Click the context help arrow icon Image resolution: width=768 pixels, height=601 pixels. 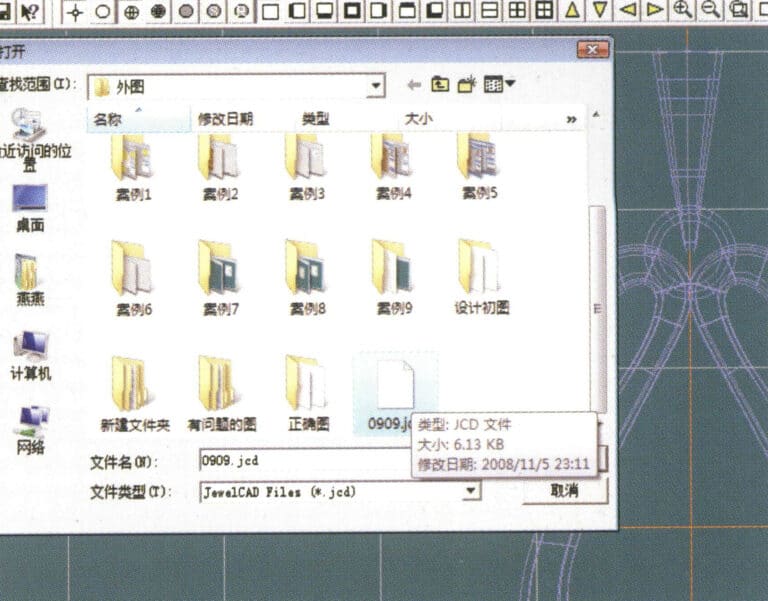pyautogui.click(x=30, y=11)
